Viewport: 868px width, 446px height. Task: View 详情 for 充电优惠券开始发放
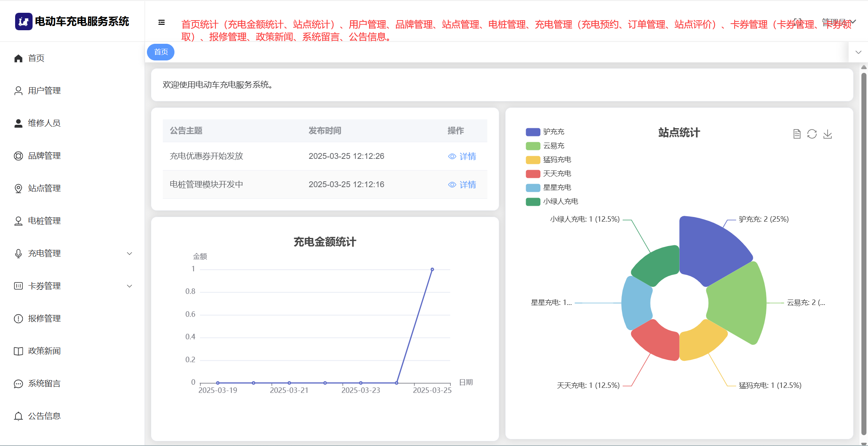462,156
